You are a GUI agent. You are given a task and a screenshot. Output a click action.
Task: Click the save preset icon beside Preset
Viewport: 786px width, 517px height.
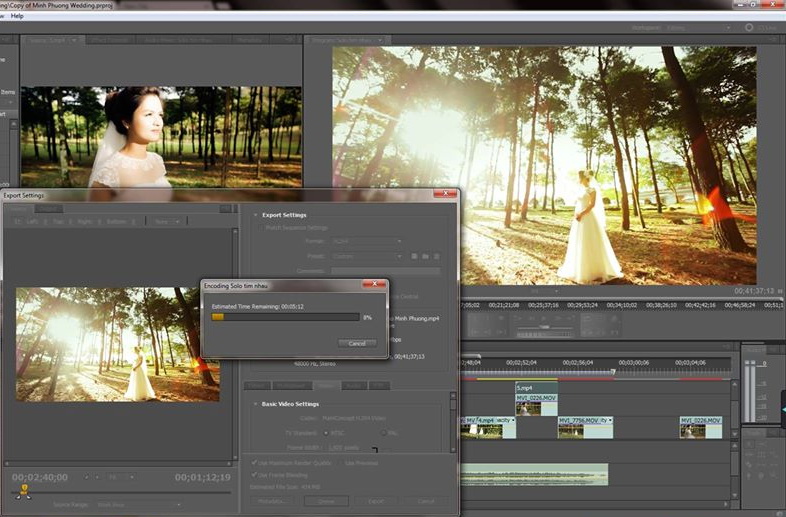click(x=414, y=256)
